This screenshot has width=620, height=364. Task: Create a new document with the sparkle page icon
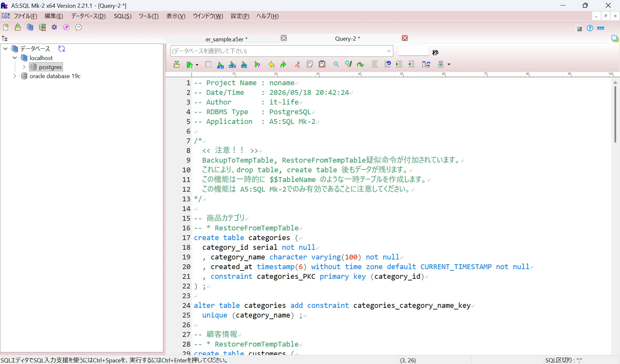pos(6,27)
